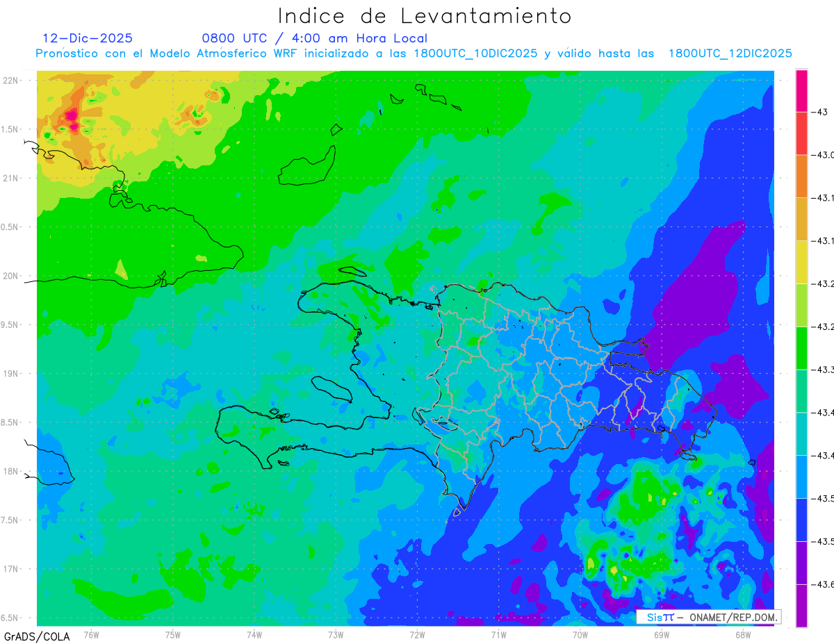
Task: Click the '-43.6' color bar value
Action: point(823,585)
